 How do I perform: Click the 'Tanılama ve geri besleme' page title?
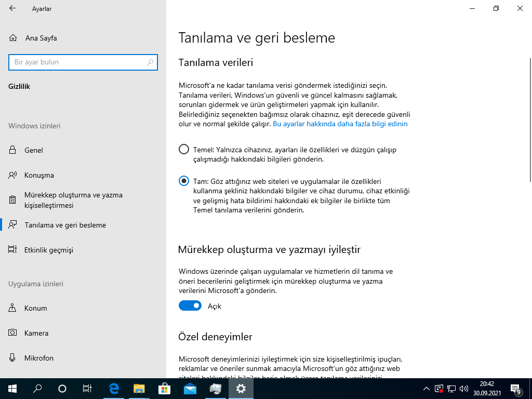click(257, 37)
